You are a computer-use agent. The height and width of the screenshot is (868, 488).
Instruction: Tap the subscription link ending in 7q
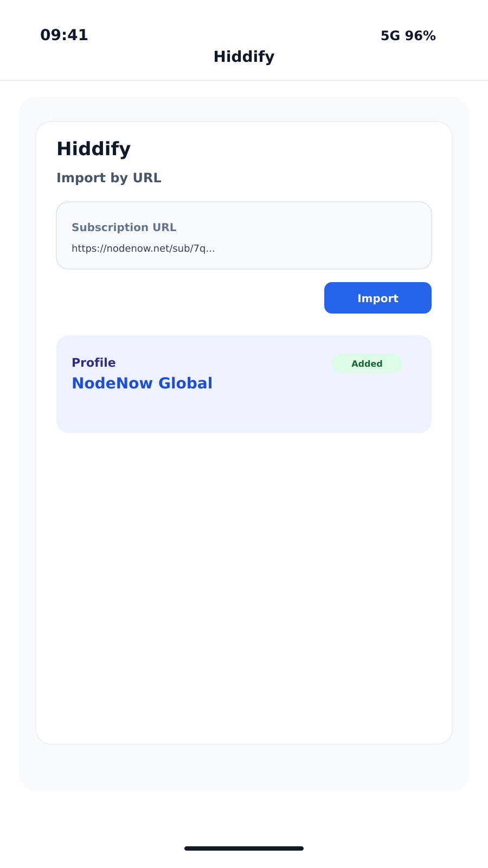coord(143,248)
